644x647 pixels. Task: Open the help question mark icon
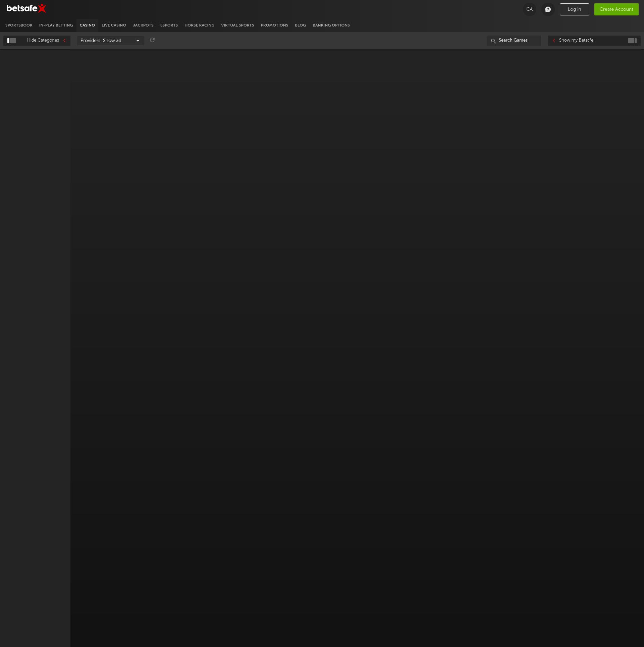[x=548, y=9]
